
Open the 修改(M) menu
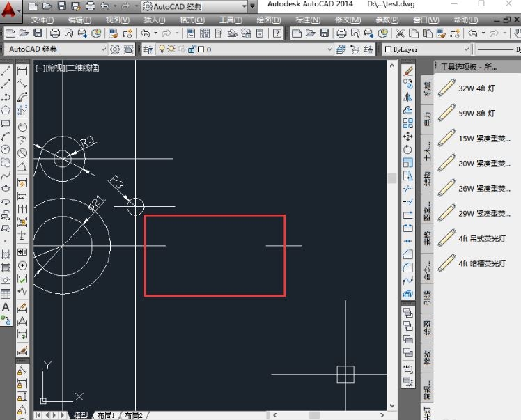(x=348, y=20)
